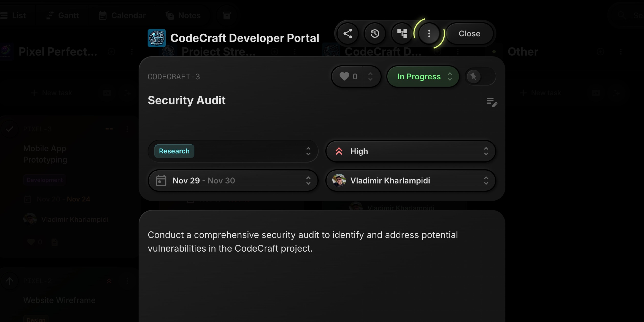This screenshot has height=322, width=644.
Task: Click the calendar icon in date field
Action: (161, 180)
